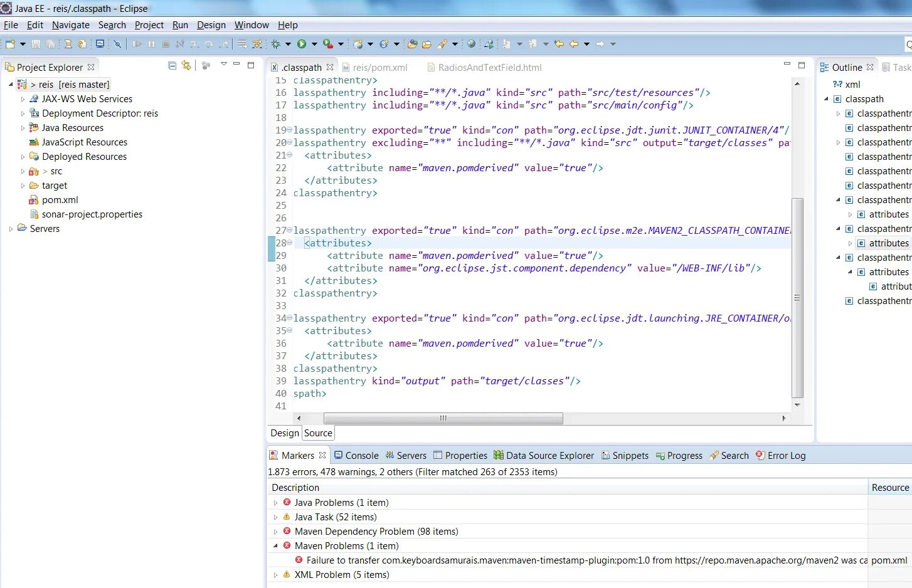
Task: Click the Search flashlight toolbar icon
Action: point(442,44)
